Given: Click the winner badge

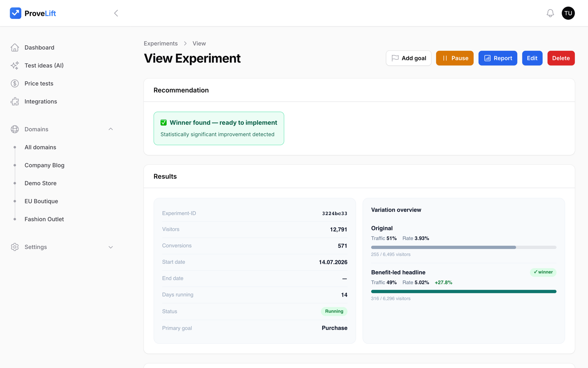Looking at the screenshot, I should pyautogui.click(x=543, y=272).
